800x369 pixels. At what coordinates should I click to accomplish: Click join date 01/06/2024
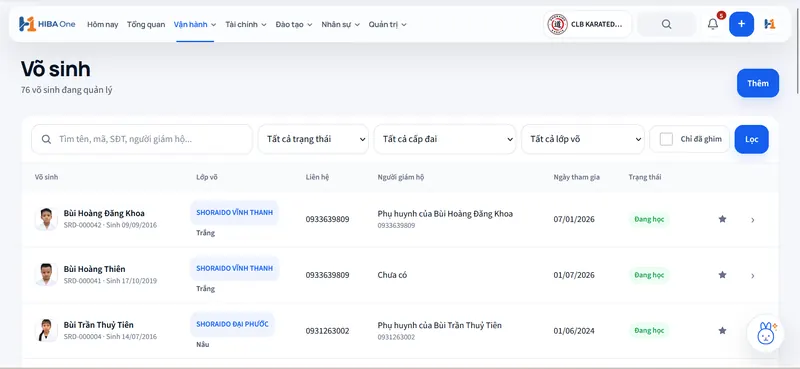coord(574,331)
